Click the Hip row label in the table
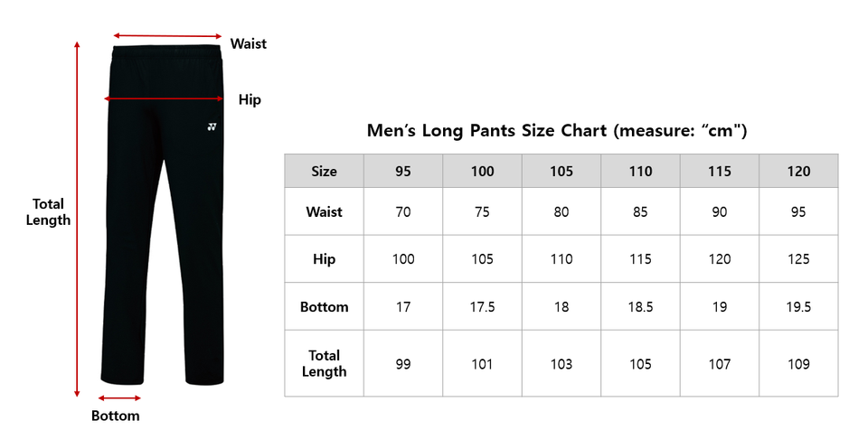 (324, 259)
